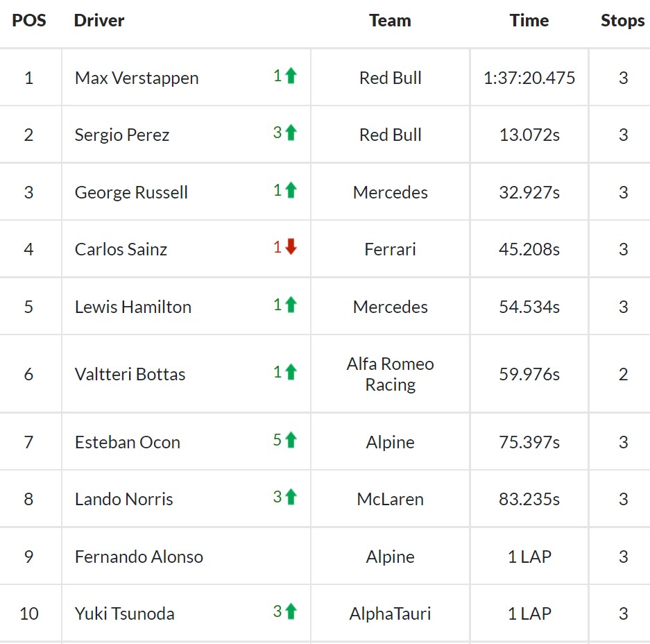Select the Team column header
Viewport: 650px width, 644px height.
[390, 20]
